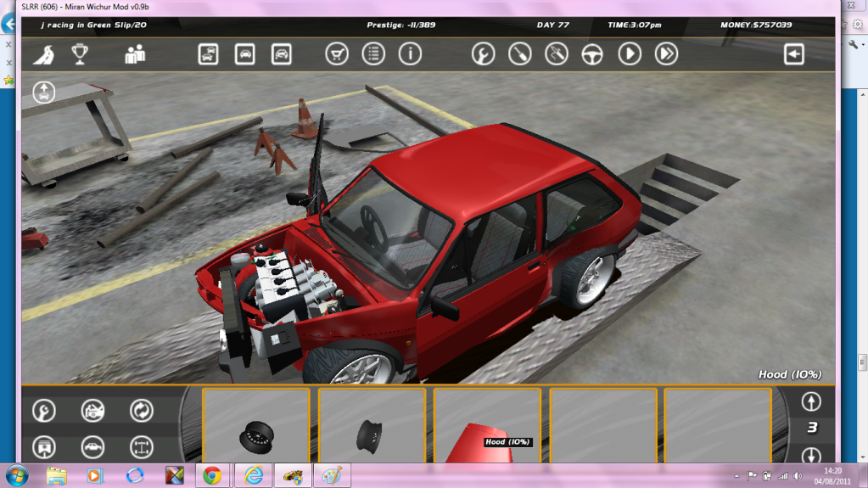Click the MONEY:$757039 display
Image resolution: width=868 pixels, height=488 pixels.
pyautogui.click(x=756, y=25)
